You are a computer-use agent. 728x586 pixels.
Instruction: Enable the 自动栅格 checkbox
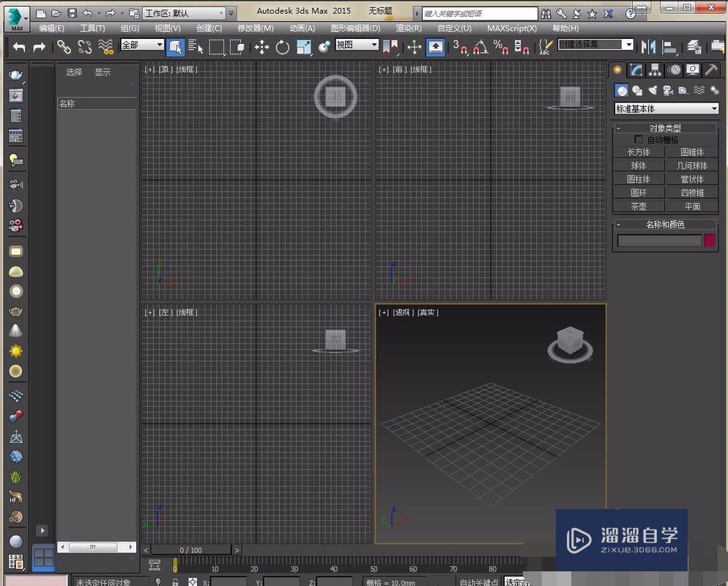639,139
